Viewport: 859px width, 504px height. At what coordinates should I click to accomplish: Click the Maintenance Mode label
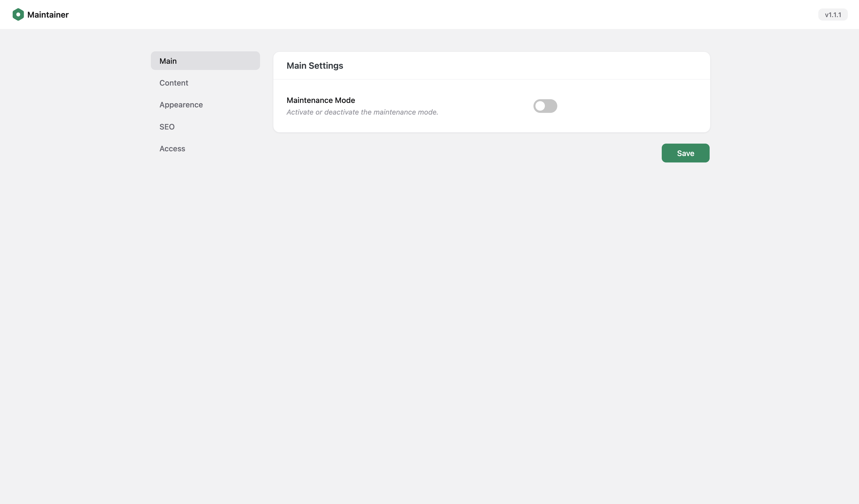321,100
